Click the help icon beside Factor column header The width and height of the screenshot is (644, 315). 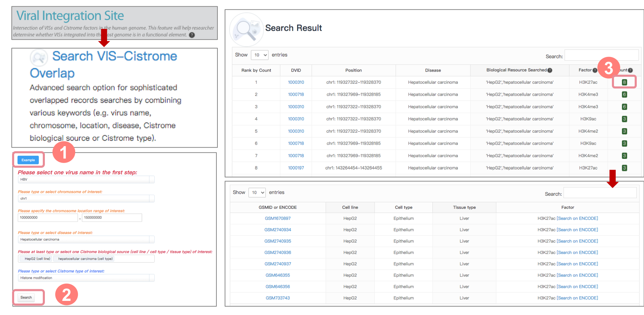point(595,70)
